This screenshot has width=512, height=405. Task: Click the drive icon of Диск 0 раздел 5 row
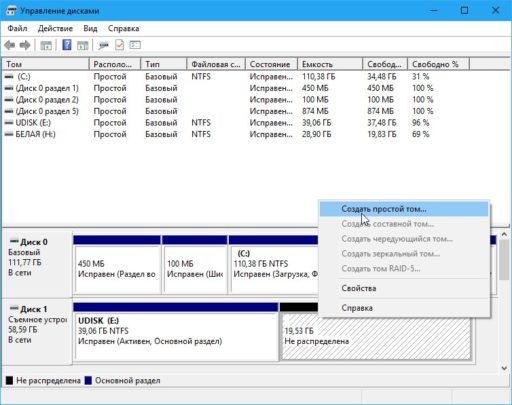[x=9, y=111]
